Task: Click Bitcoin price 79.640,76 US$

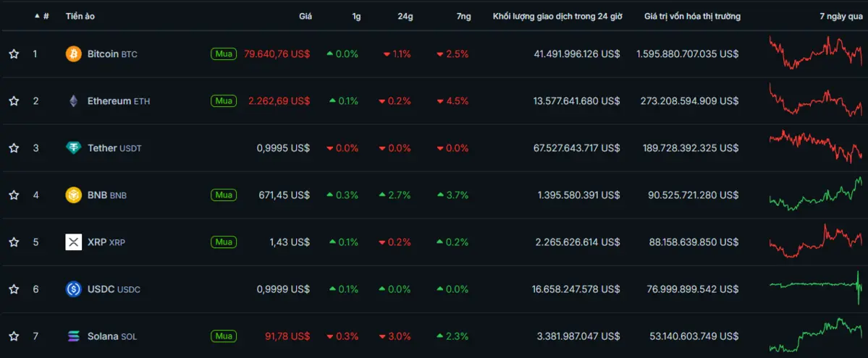Action: (277, 54)
